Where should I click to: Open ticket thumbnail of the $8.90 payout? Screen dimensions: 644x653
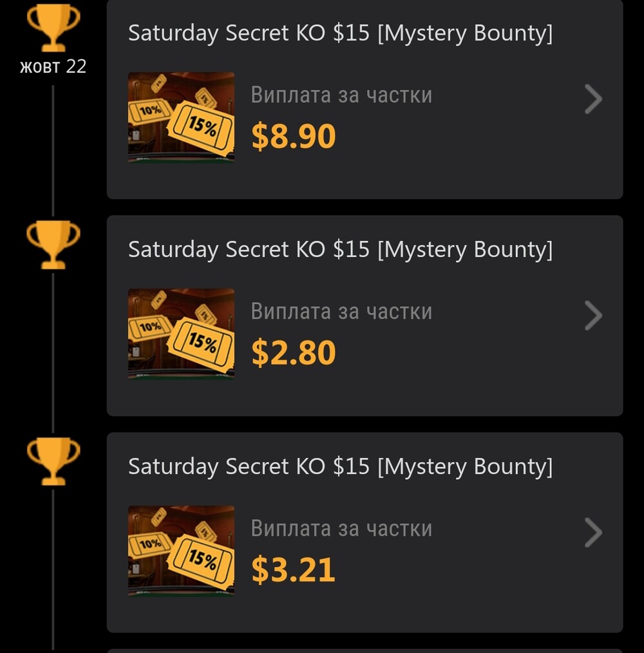click(181, 117)
